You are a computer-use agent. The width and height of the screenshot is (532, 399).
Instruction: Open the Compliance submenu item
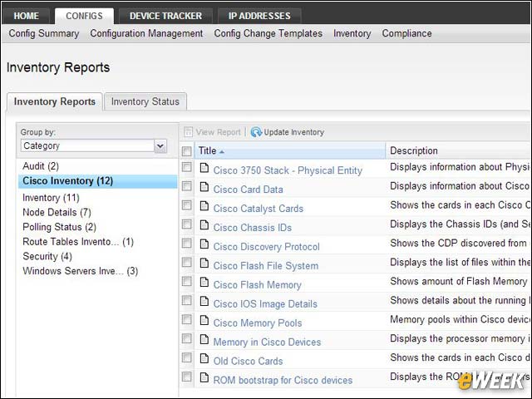point(406,33)
